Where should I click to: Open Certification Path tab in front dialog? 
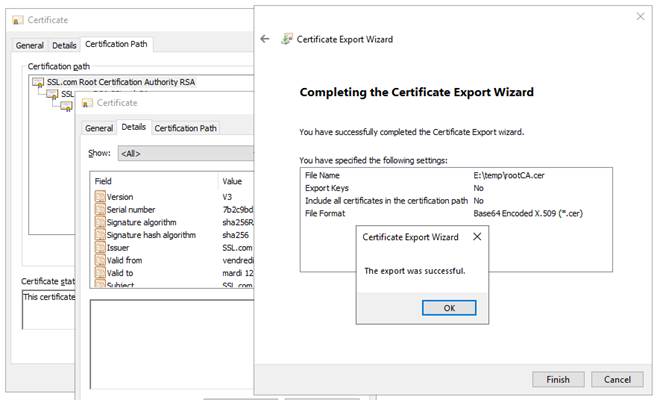click(x=185, y=128)
